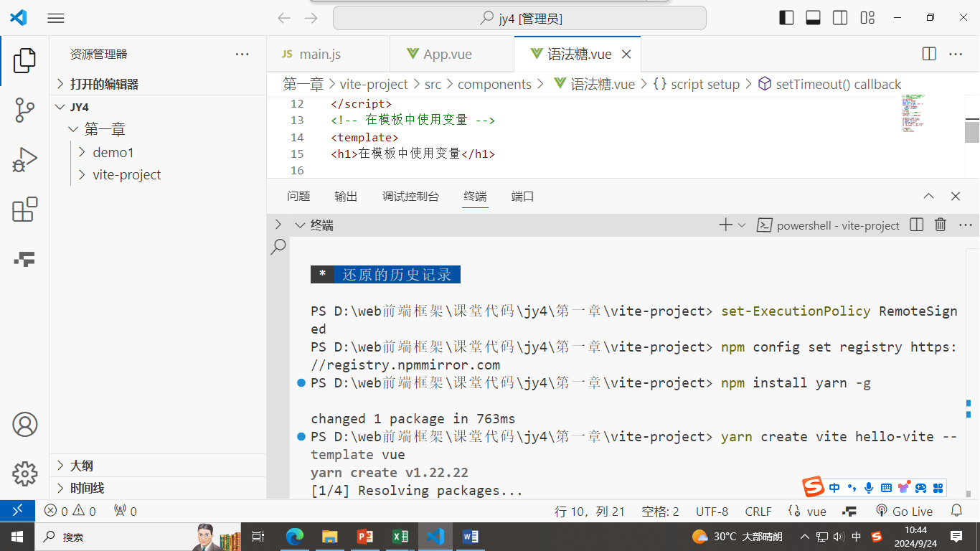Toggle the bottom panel layout icon
The height and width of the screenshot is (551, 980).
click(814, 18)
